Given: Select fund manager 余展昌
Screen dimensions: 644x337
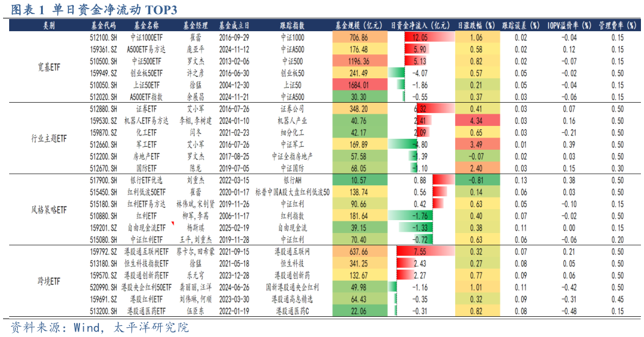Looking at the screenshot, I should click(196, 97).
